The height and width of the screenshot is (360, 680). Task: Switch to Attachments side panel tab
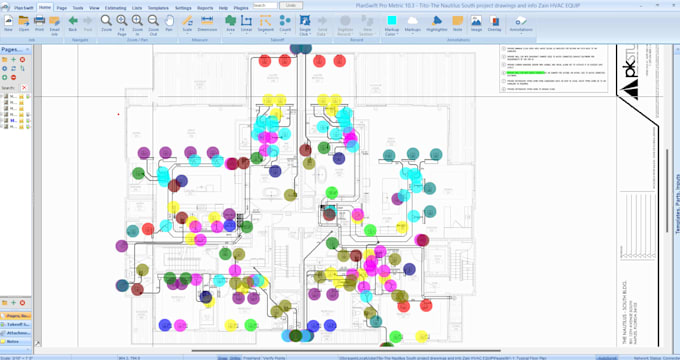(x=16, y=333)
